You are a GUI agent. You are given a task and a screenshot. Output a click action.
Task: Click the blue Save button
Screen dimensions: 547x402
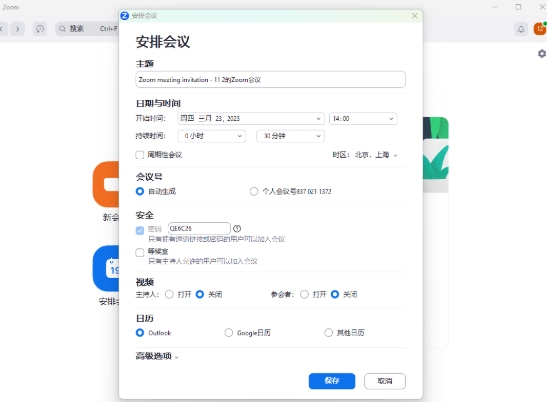(332, 381)
